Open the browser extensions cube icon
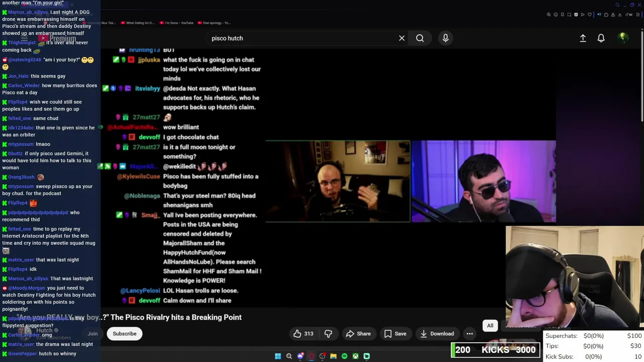Viewport: 644px width, 362px height. coord(606,15)
